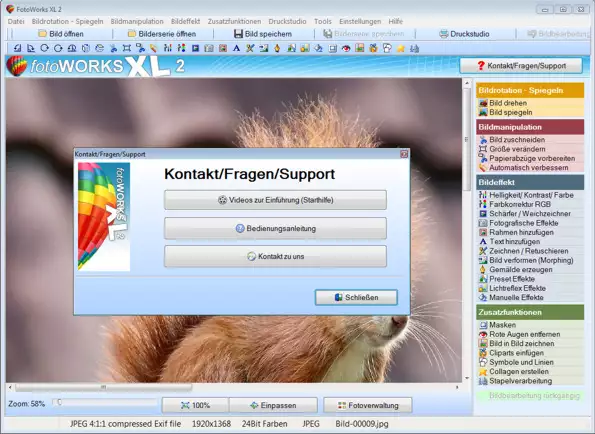Click the yellow star collage toolbar icon
Viewport: 595px width, 434px height.
401,48
